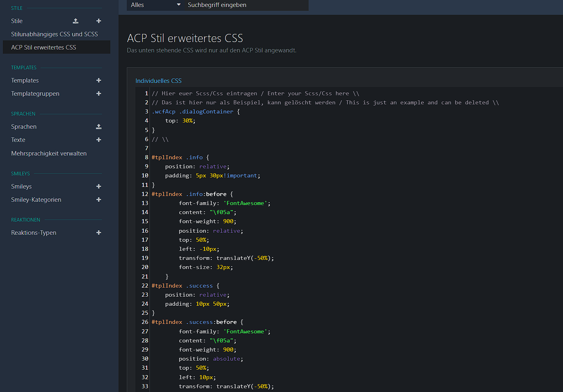Add a new template via plus icon

[99, 80]
